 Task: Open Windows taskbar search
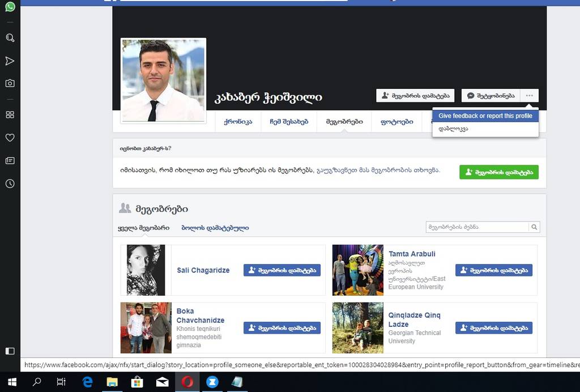click(37, 382)
